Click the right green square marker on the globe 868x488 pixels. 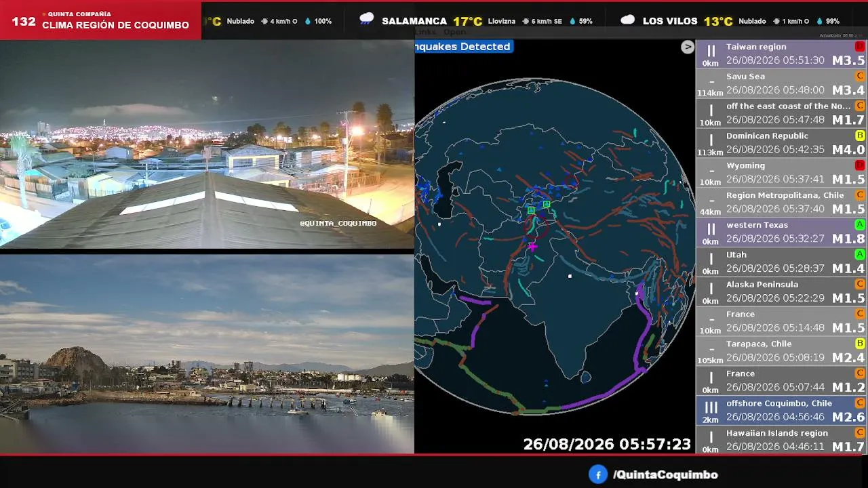[546, 204]
